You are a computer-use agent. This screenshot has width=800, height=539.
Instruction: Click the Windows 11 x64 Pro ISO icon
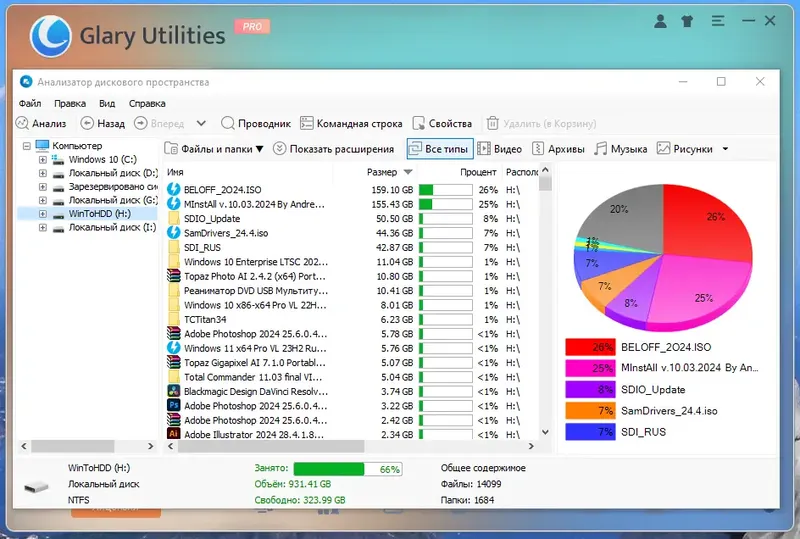pyautogui.click(x=174, y=348)
